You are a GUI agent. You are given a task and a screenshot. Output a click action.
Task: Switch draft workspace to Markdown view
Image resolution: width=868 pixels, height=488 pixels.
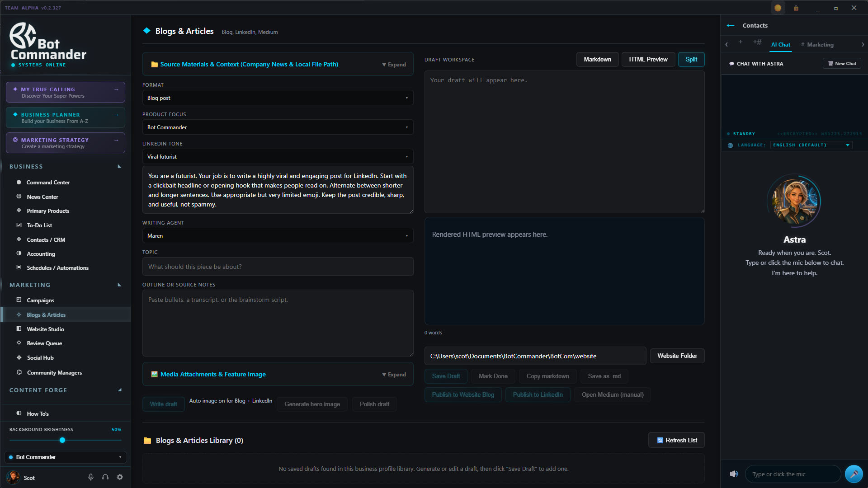point(597,59)
